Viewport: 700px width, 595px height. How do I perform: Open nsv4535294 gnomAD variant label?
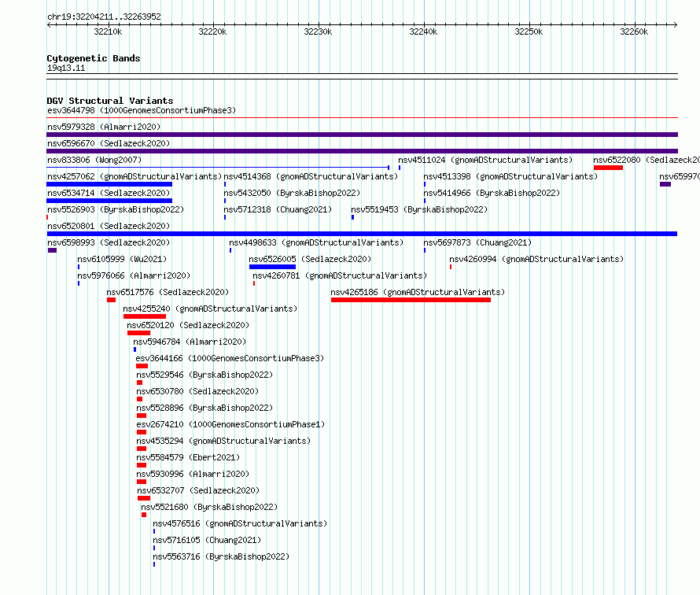coord(223,441)
